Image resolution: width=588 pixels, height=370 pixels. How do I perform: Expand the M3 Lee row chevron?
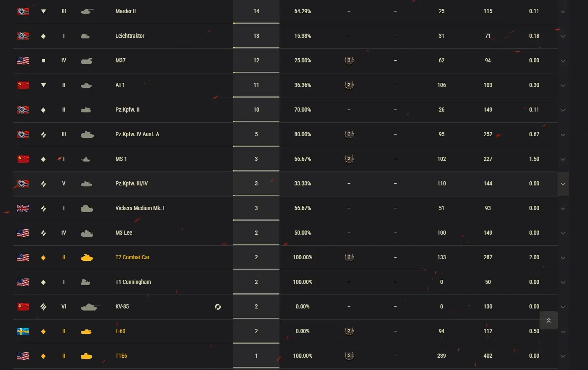(x=563, y=233)
